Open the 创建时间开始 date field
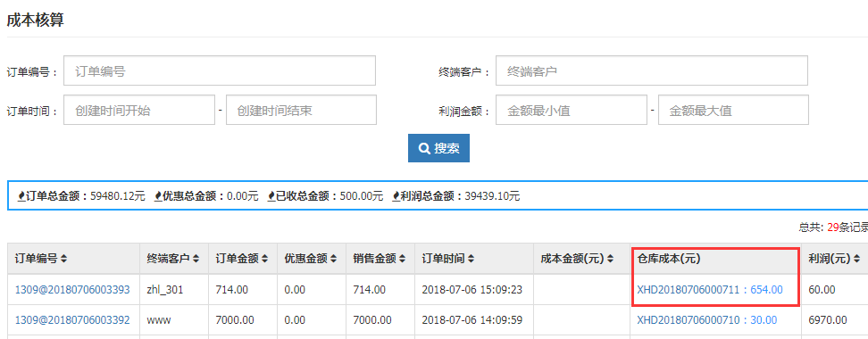The width and height of the screenshot is (868, 339). (139, 110)
